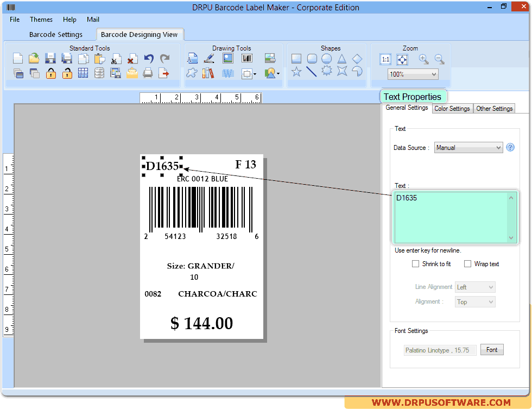
Task: Lock the selected object
Action: point(51,73)
